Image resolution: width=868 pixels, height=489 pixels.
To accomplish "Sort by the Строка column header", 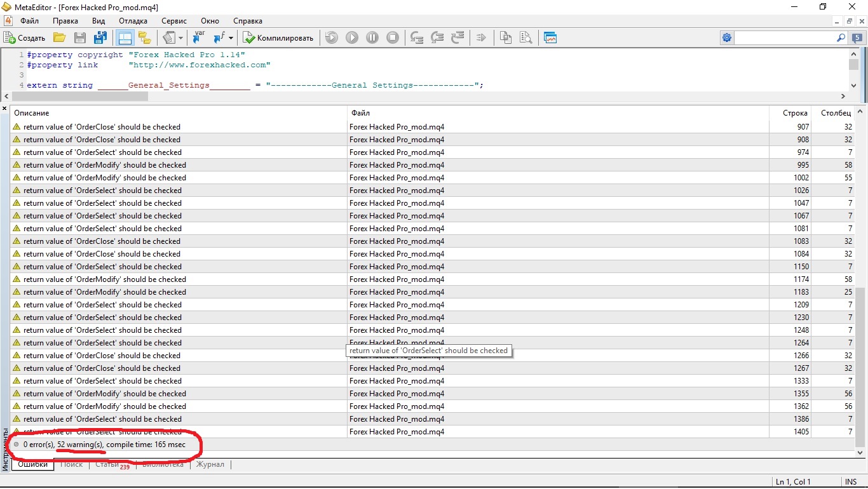I will pos(790,113).
